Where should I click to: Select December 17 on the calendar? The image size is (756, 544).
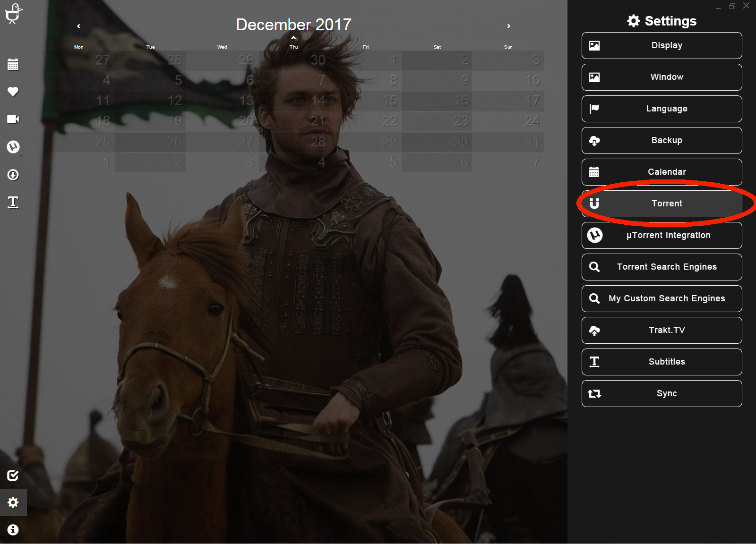508,101
